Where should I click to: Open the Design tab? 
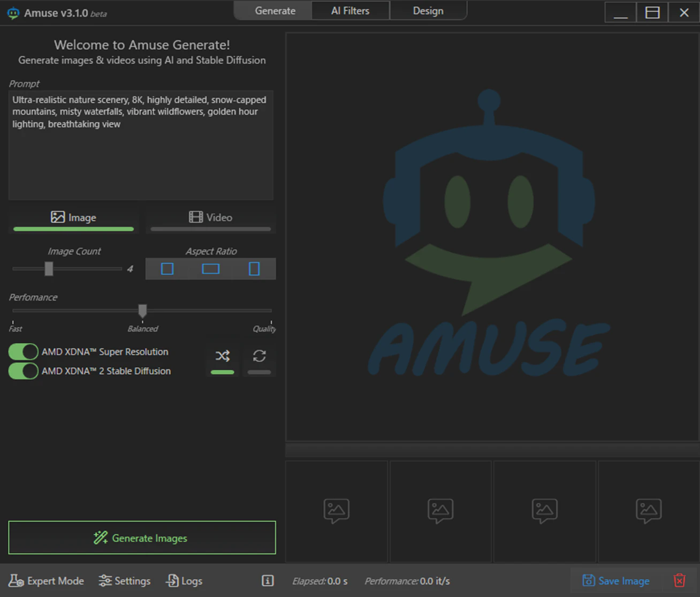pyautogui.click(x=428, y=11)
